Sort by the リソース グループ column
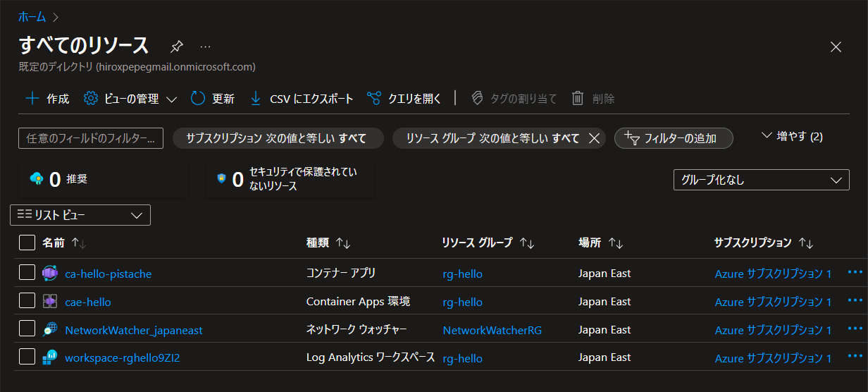This screenshot has height=392, width=868. 488,243
